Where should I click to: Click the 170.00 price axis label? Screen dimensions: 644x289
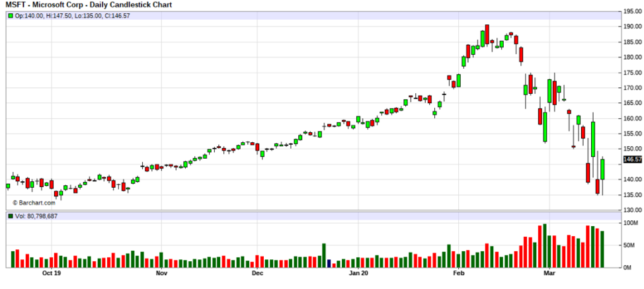[633, 88]
